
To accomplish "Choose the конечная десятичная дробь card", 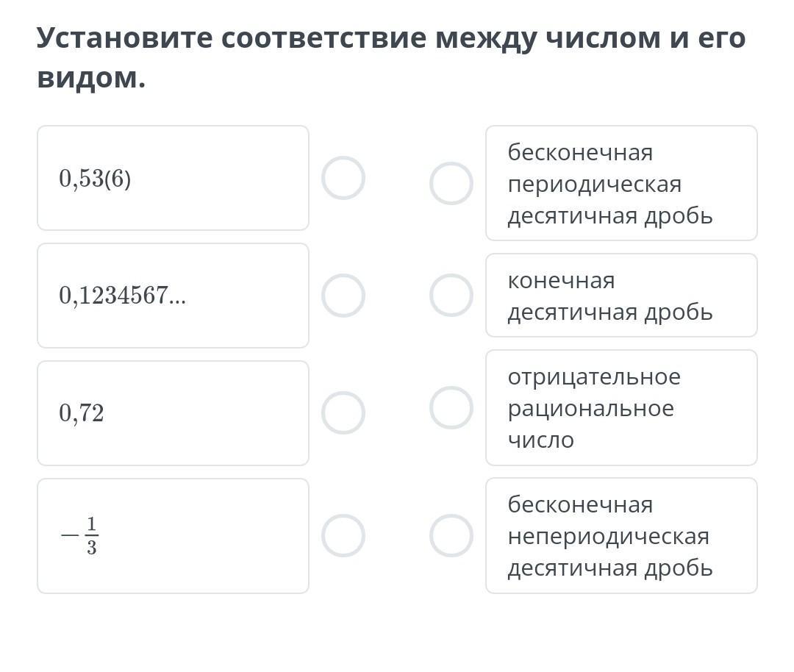I will (621, 296).
